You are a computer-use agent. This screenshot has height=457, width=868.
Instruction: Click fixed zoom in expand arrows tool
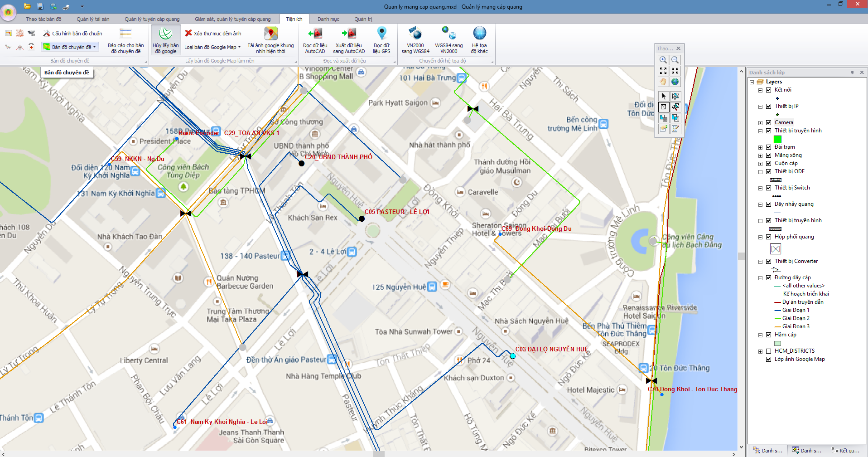pos(663,71)
